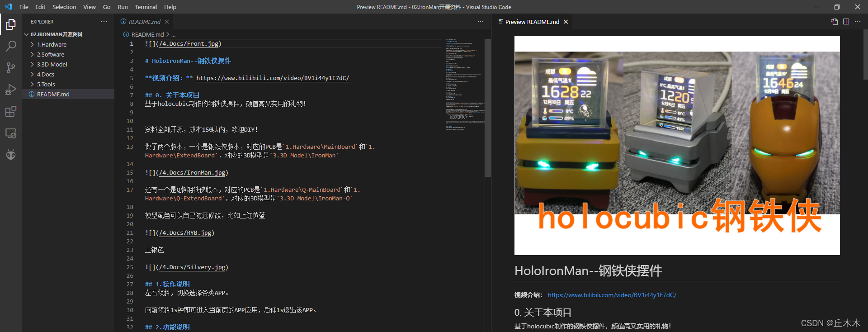
Task: Click the /4.Docs/Silvery.jpg link
Action: 193,267
